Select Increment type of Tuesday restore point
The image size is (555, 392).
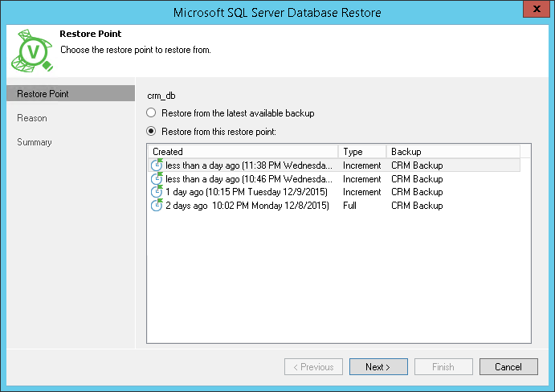pos(361,192)
